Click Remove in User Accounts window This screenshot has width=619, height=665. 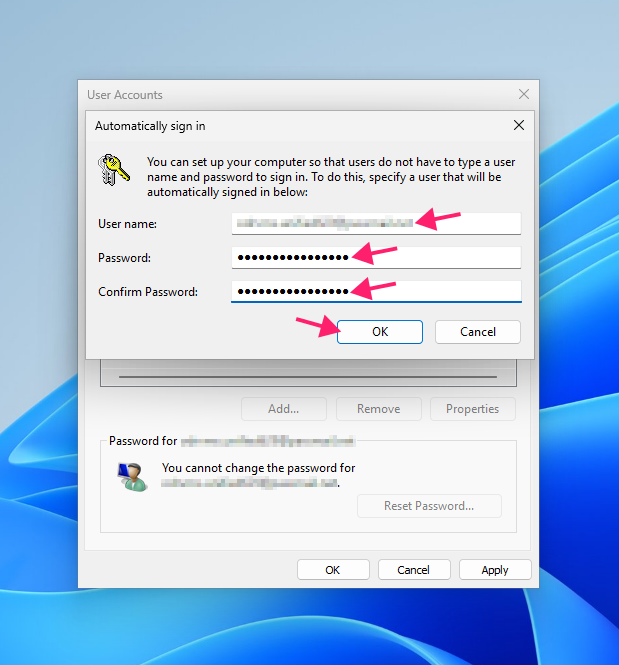pyautogui.click(x=379, y=409)
